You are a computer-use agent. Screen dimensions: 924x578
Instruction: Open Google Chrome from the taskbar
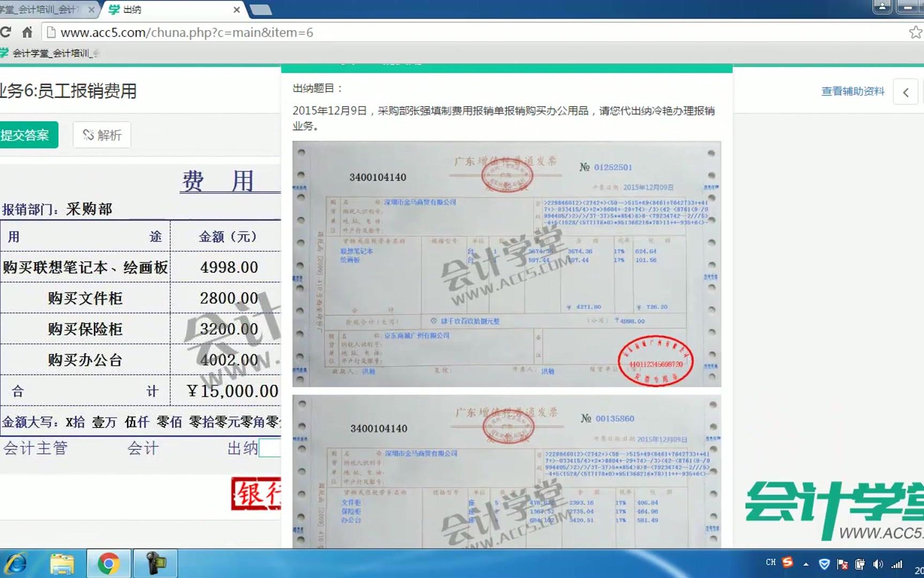click(x=109, y=564)
